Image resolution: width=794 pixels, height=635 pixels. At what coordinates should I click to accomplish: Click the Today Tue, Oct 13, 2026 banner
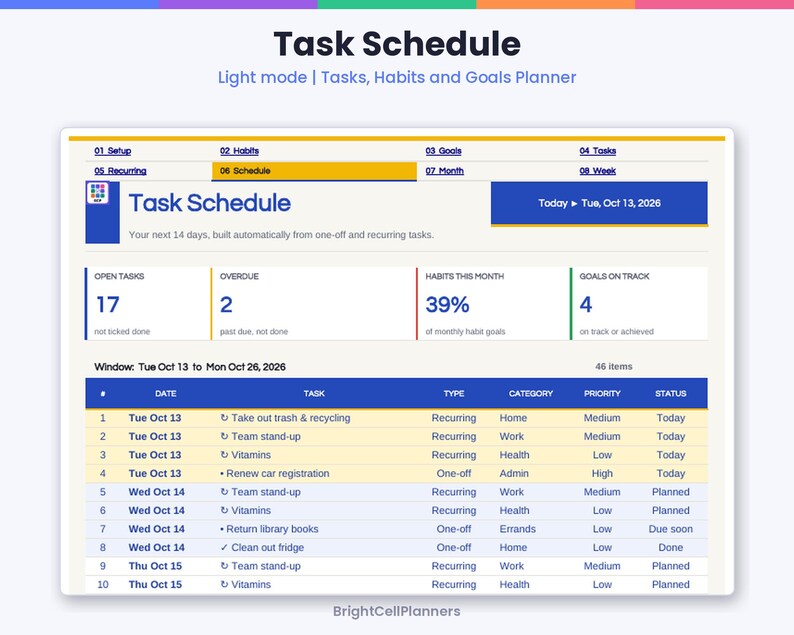[x=599, y=203]
